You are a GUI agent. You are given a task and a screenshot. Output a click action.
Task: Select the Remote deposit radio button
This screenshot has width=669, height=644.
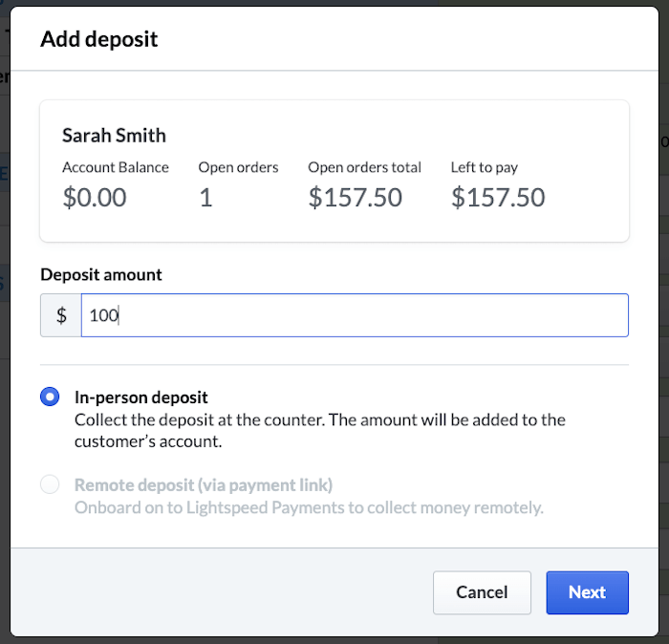pos(50,484)
